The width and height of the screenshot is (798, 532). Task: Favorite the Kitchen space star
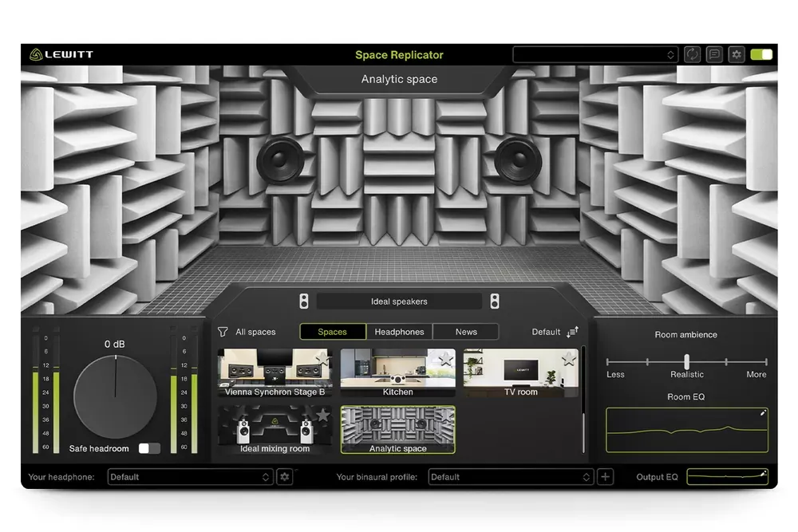[446, 359]
